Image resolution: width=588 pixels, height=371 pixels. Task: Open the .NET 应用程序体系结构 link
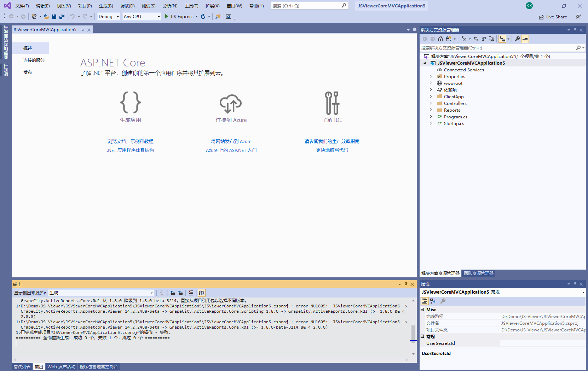(x=131, y=150)
